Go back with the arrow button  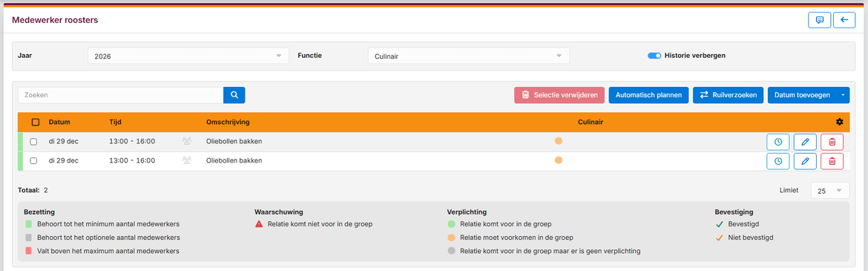tap(844, 20)
